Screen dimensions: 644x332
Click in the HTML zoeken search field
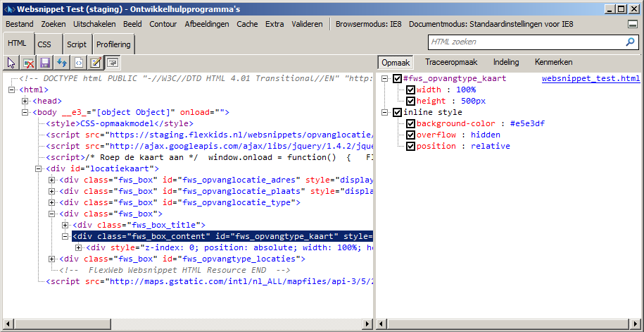coord(524,42)
